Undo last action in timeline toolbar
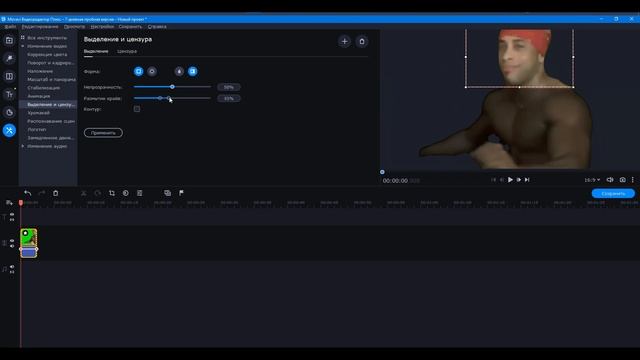The height and width of the screenshot is (360, 640). (x=27, y=193)
